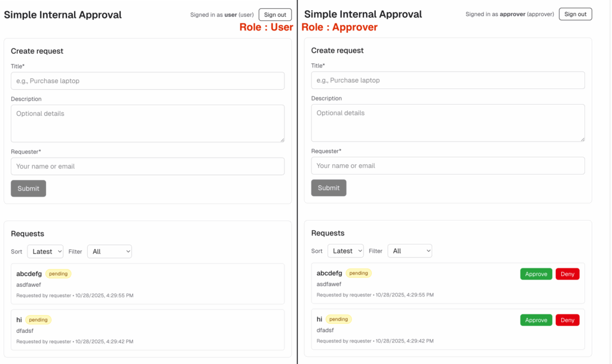Screen dimensions: 612x364
Task: Click Sign out in the user role panel
Action: (275, 15)
